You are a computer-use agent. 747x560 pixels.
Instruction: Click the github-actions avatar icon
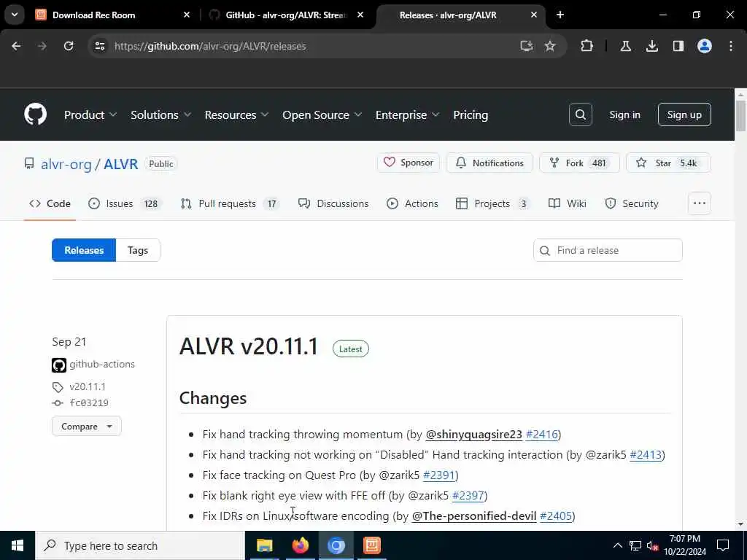(59, 365)
